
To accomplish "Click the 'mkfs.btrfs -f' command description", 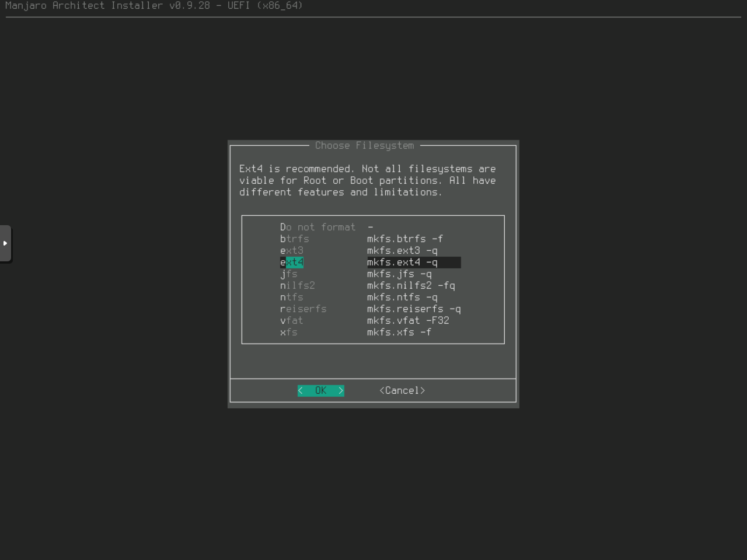I will click(x=405, y=239).
